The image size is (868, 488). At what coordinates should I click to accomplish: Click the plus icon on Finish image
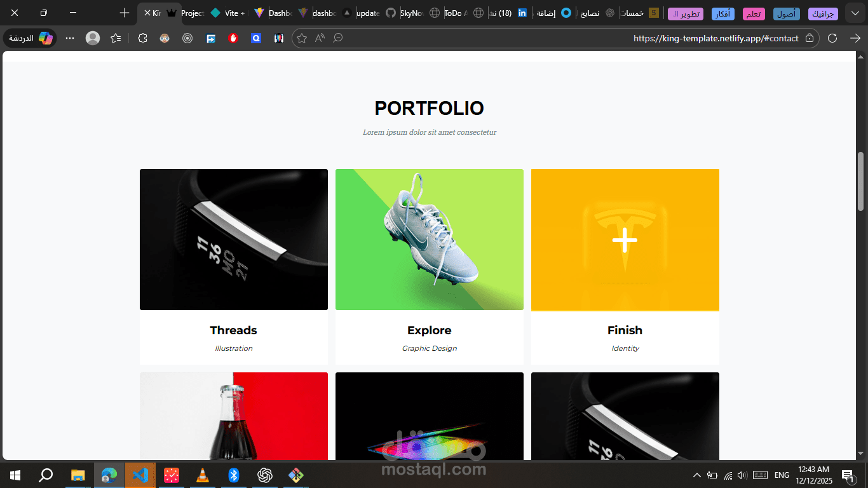(x=625, y=240)
